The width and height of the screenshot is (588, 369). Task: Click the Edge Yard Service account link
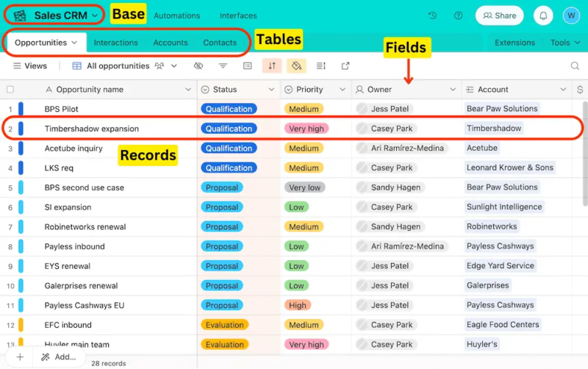coord(501,266)
